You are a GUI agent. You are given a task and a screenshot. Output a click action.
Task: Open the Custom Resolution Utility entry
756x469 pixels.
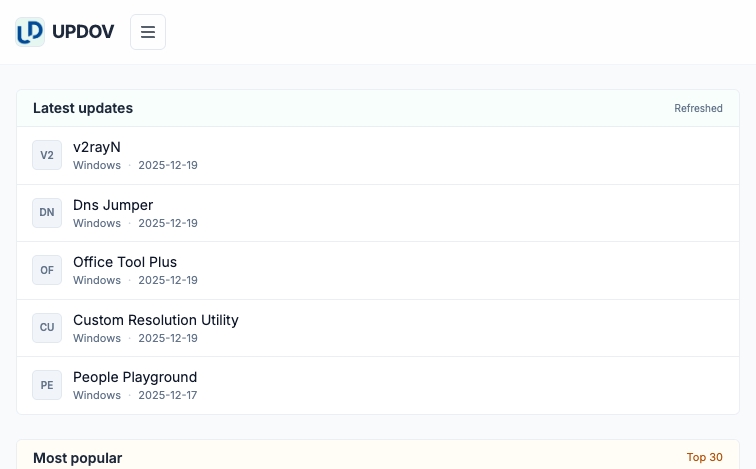pos(378,328)
